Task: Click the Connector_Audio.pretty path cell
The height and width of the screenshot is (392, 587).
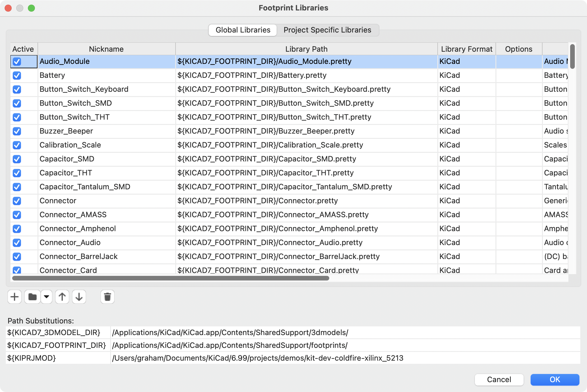Action: pyautogui.click(x=306, y=243)
